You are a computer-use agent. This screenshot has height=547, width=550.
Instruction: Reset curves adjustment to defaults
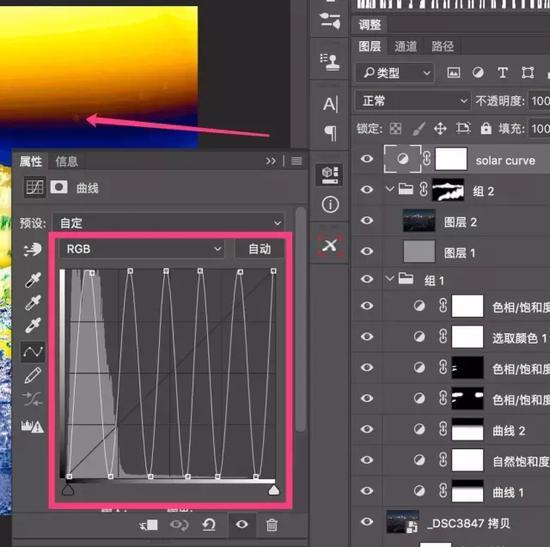(209, 525)
